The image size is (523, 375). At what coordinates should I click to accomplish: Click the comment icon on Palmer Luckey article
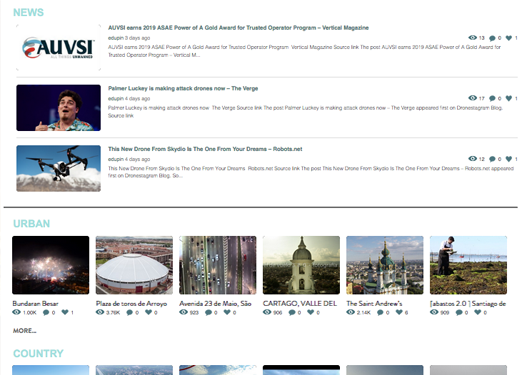(492, 98)
